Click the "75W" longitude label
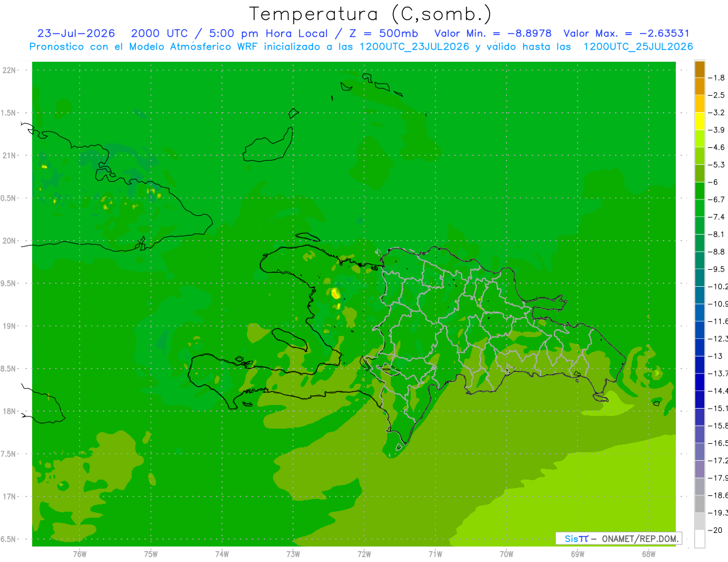The width and height of the screenshot is (728, 562). tap(150, 554)
